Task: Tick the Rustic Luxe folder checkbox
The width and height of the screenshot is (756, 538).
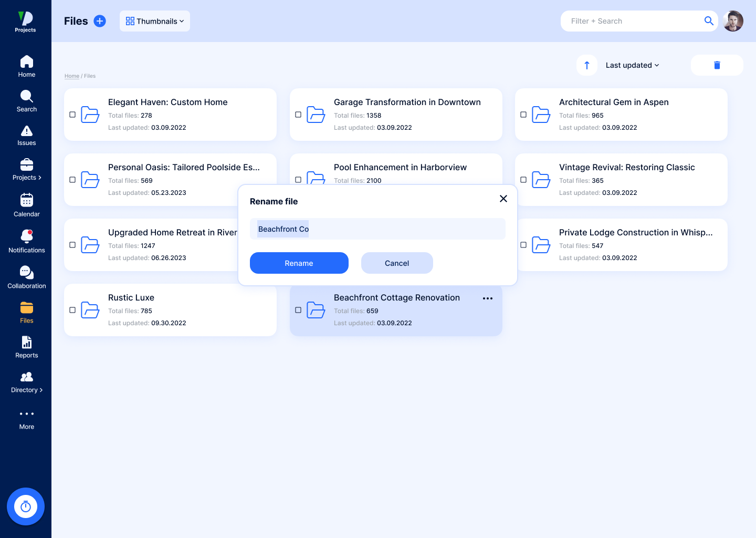Action: (x=72, y=310)
